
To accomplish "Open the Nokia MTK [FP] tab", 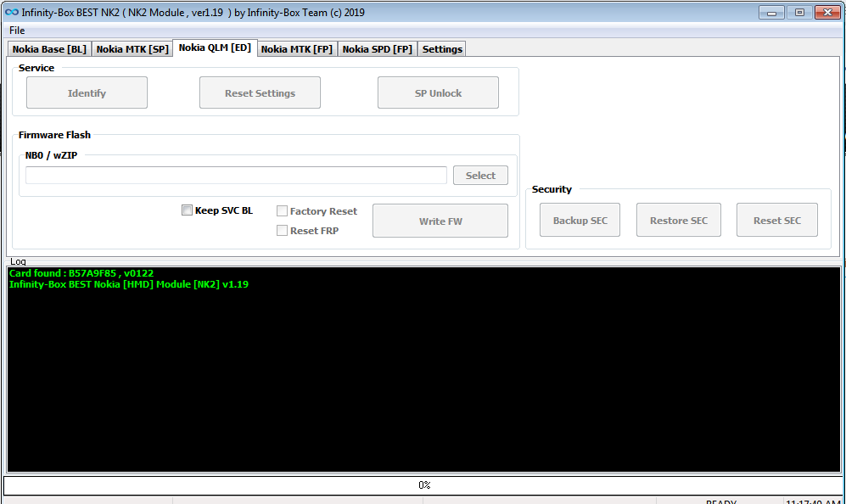I will (296, 48).
